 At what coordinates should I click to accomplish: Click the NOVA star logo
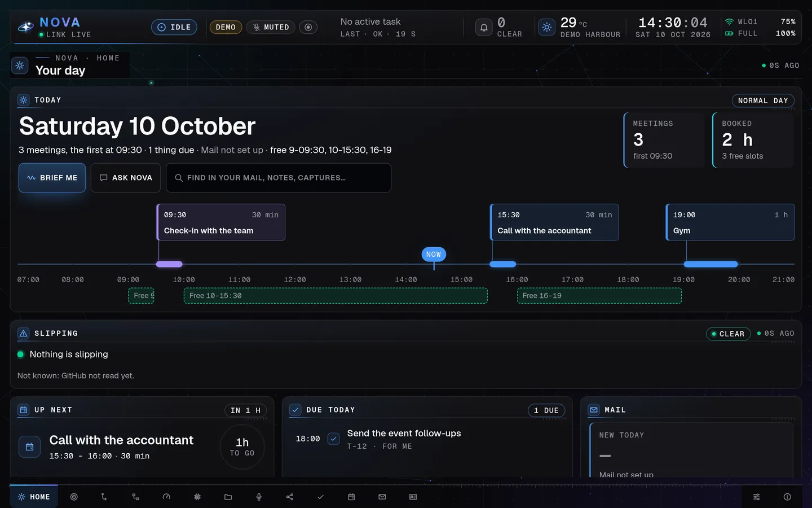coord(26,27)
